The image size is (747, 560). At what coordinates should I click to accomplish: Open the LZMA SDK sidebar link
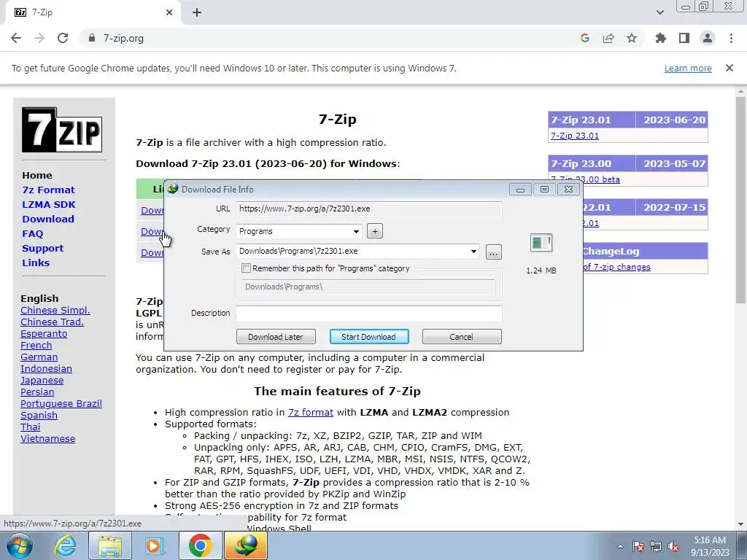(49, 205)
